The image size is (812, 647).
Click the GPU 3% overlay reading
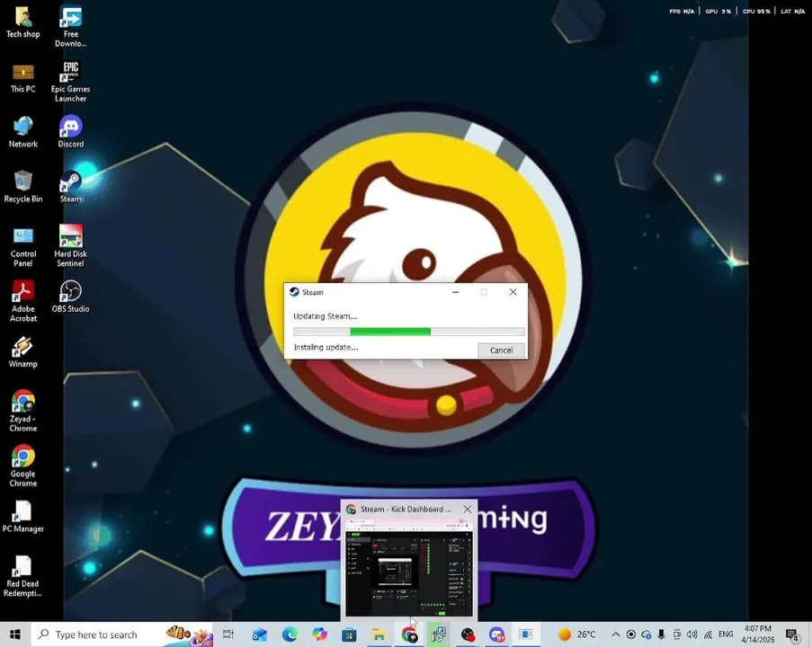tap(718, 11)
